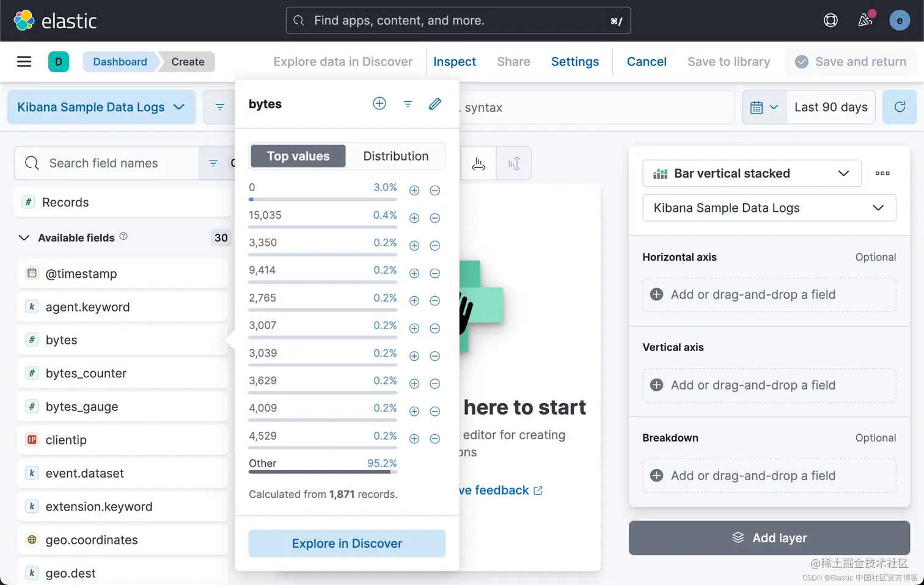
Task: Filter out value 4,529
Action: tap(435, 439)
